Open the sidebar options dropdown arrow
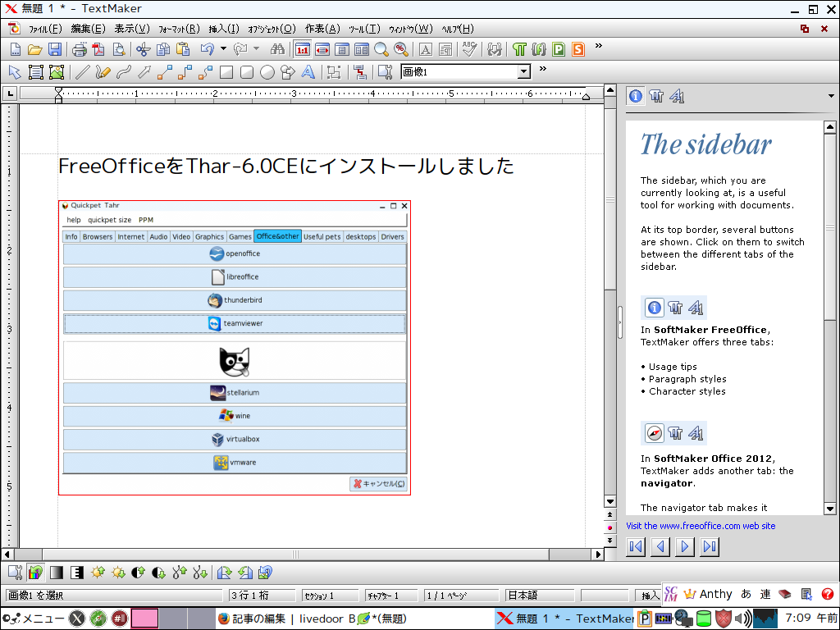The image size is (840, 630). click(831, 96)
